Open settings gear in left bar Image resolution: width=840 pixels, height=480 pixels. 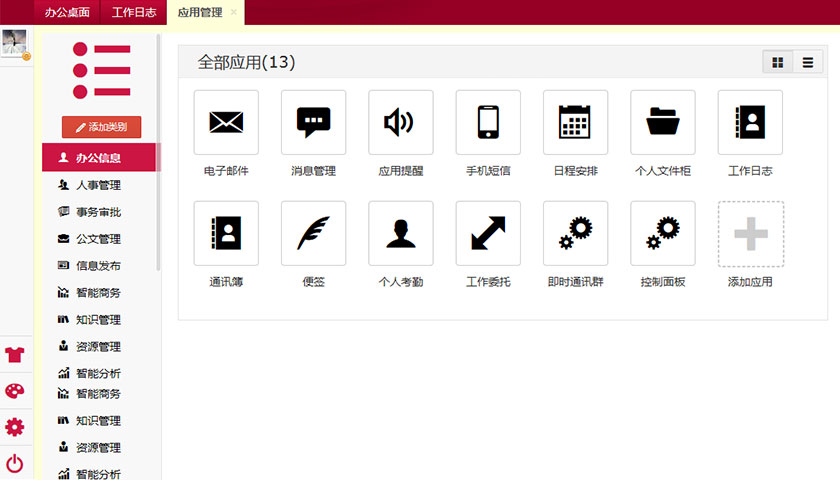(x=14, y=427)
